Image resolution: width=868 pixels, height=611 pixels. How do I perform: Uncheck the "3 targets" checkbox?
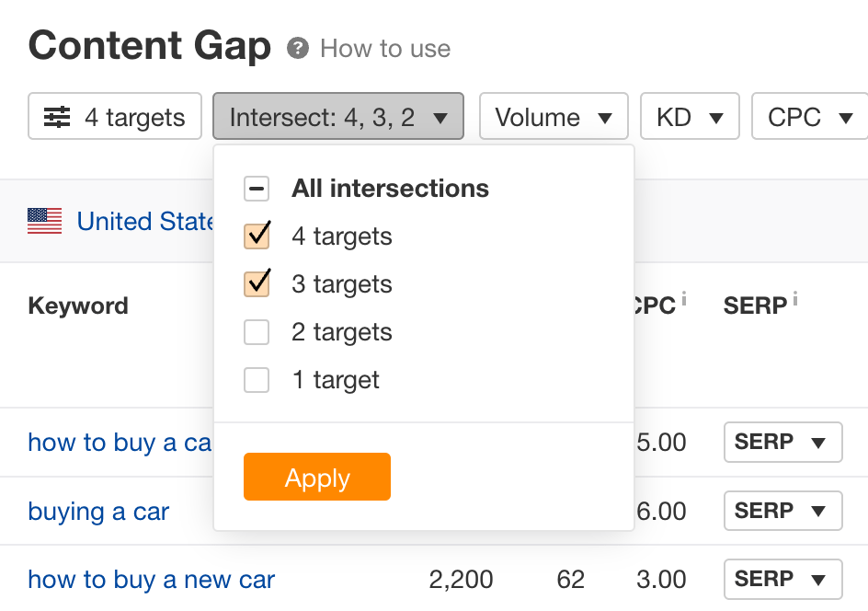click(257, 284)
